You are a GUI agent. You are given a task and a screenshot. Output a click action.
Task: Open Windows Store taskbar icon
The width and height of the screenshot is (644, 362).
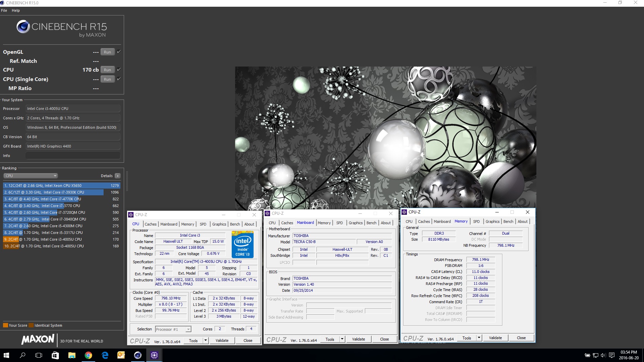click(55, 355)
